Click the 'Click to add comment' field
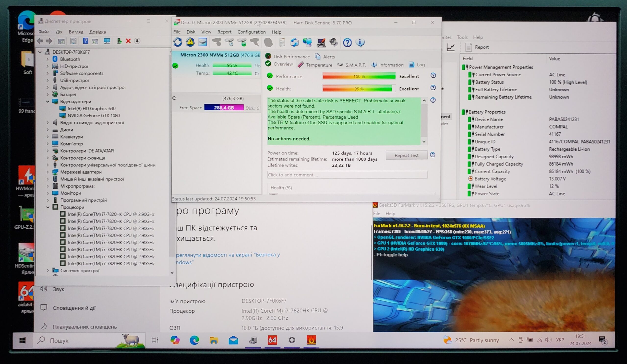 (x=347, y=175)
